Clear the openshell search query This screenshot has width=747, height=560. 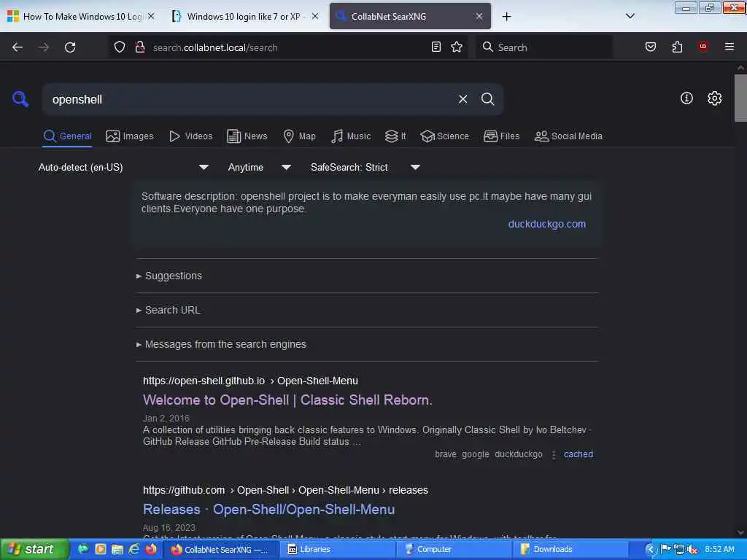pos(462,99)
